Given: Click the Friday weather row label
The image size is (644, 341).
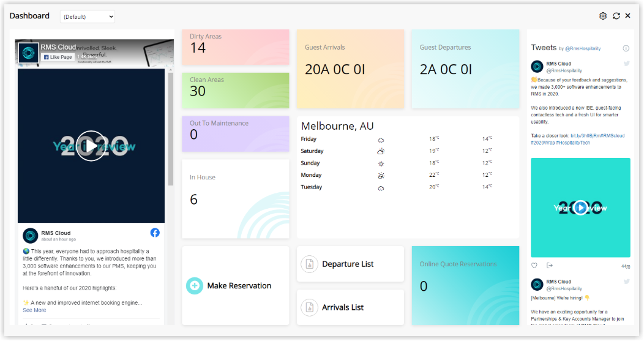Looking at the screenshot, I should 309,139.
